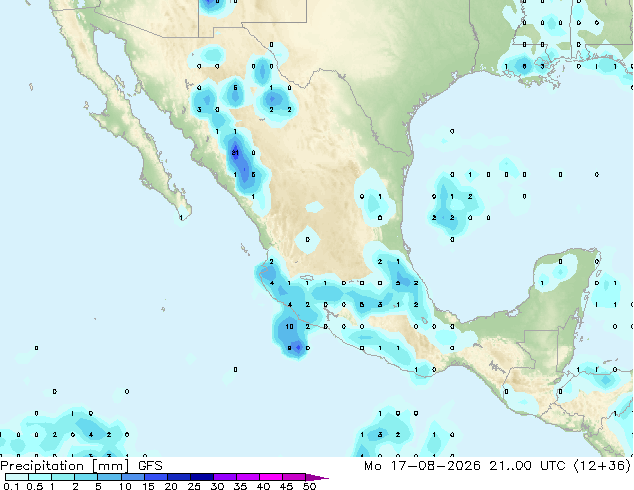Click the legend swatch between 1 and 2
Image resolution: width=634 pixels, height=490 pixels.
[63, 477]
